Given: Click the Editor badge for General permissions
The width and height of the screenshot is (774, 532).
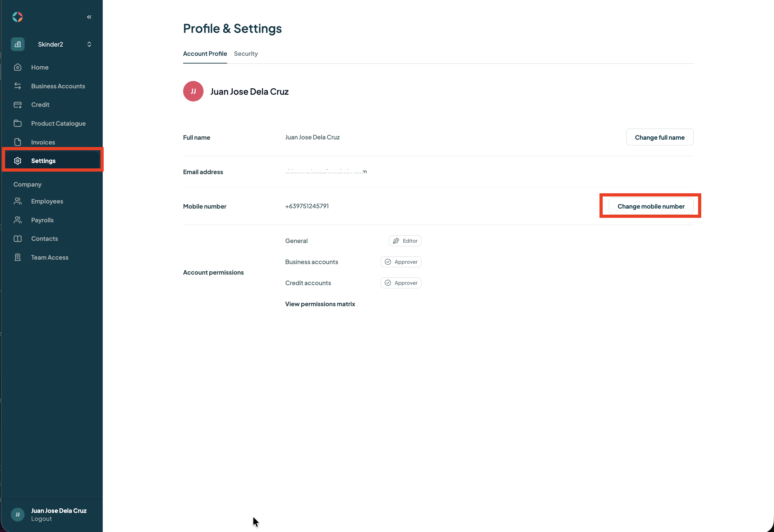Looking at the screenshot, I should click(405, 241).
